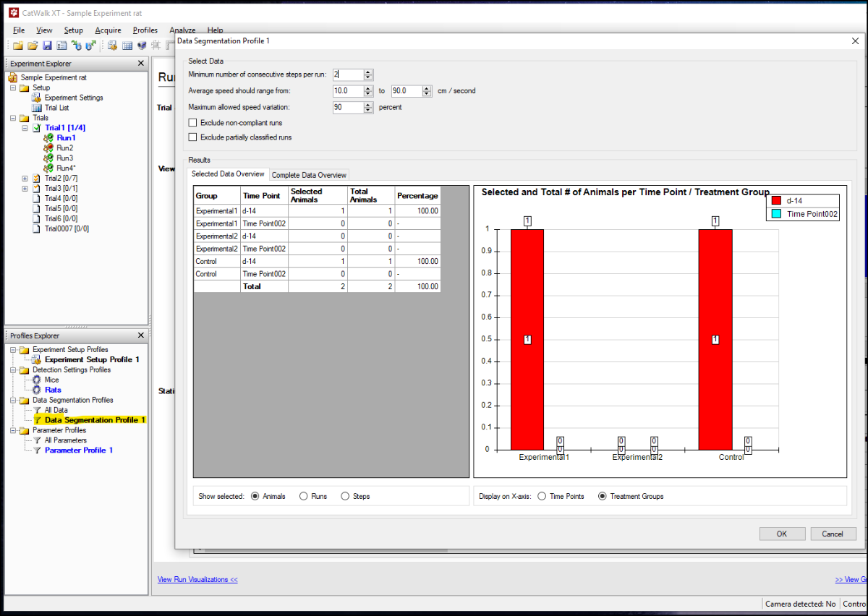Choose Treatment Groups for X-axis display
Screen dimensions: 868x616
click(x=602, y=496)
